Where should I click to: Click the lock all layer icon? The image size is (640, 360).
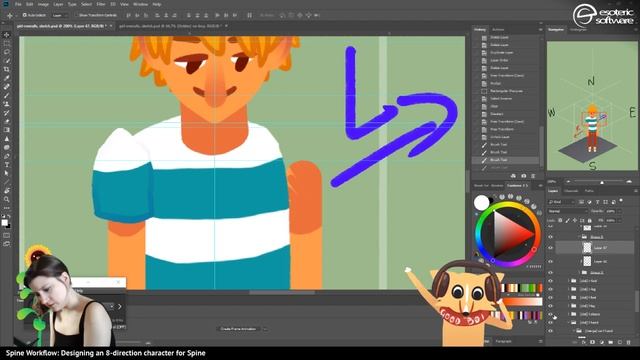click(589, 220)
